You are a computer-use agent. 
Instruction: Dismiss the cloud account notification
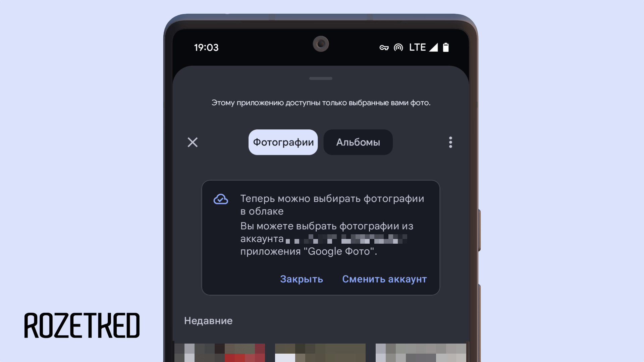(x=301, y=279)
